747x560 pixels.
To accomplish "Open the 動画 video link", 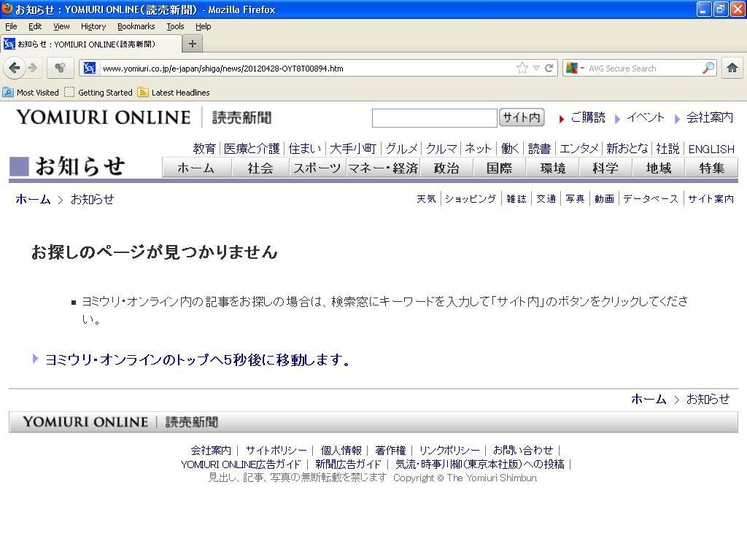I will tap(604, 198).
